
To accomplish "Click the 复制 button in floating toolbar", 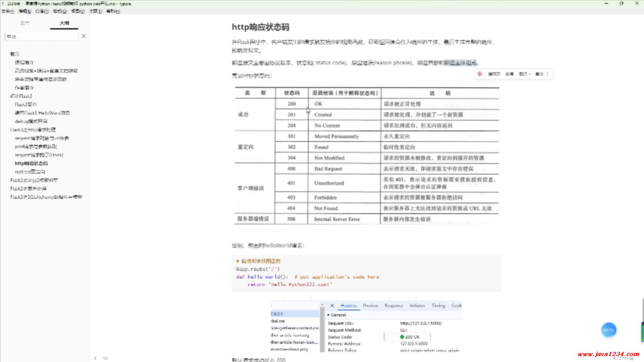I will pos(539,74).
